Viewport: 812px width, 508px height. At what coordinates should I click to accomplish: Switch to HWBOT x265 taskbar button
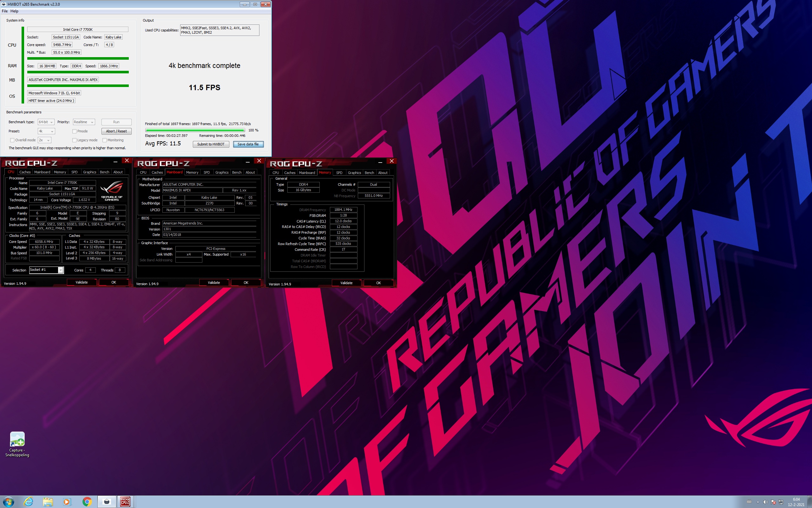point(107,502)
